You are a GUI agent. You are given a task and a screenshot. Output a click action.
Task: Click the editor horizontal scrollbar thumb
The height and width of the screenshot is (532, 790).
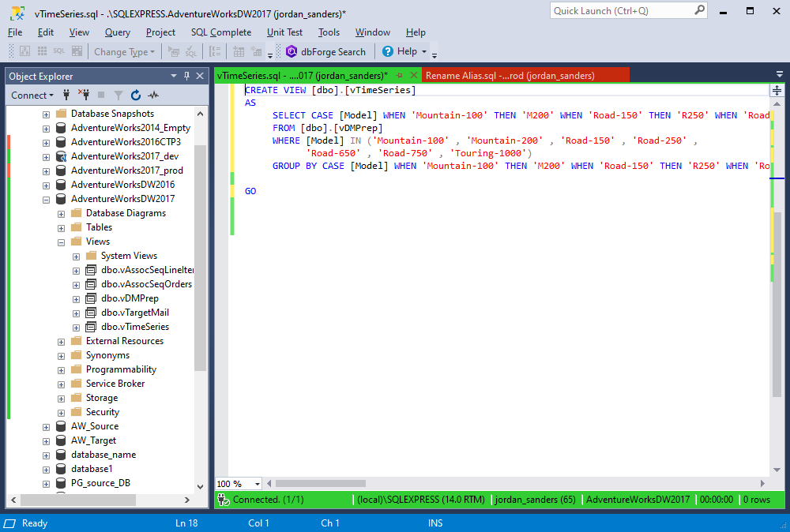tap(321, 484)
